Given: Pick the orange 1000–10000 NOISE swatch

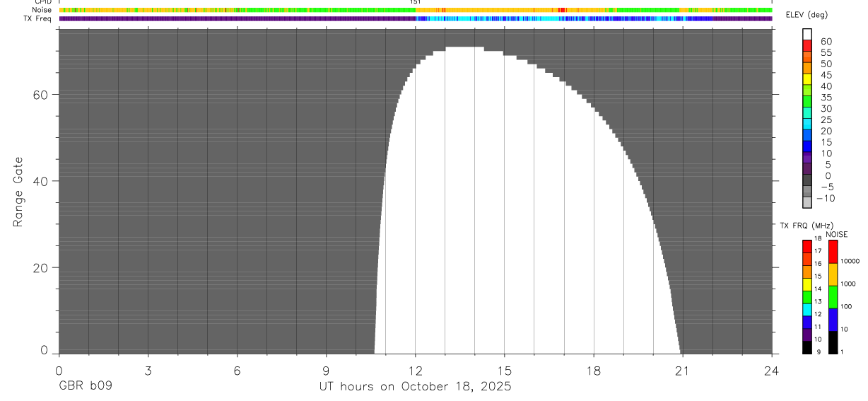Looking at the screenshot, I should point(833,274).
